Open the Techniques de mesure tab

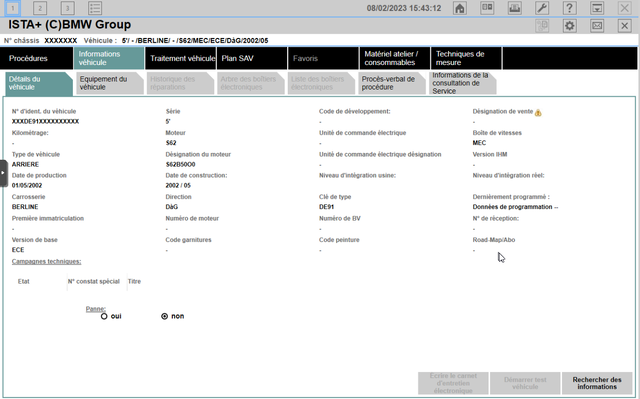pos(466,58)
